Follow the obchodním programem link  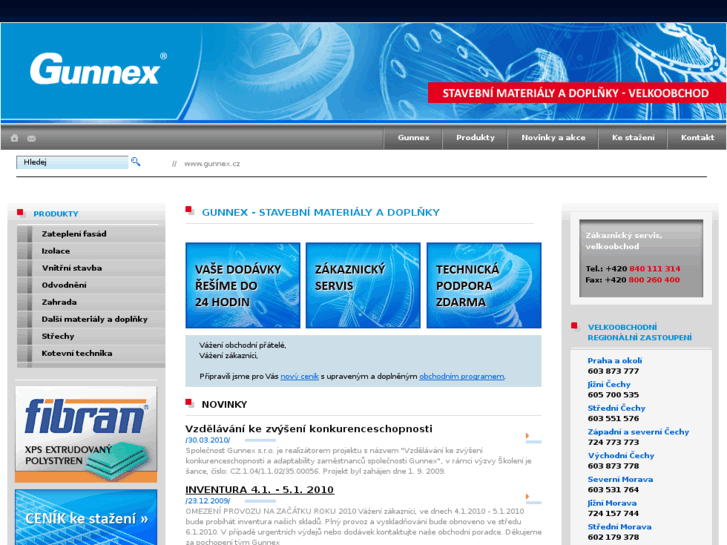pyautogui.click(x=461, y=376)
